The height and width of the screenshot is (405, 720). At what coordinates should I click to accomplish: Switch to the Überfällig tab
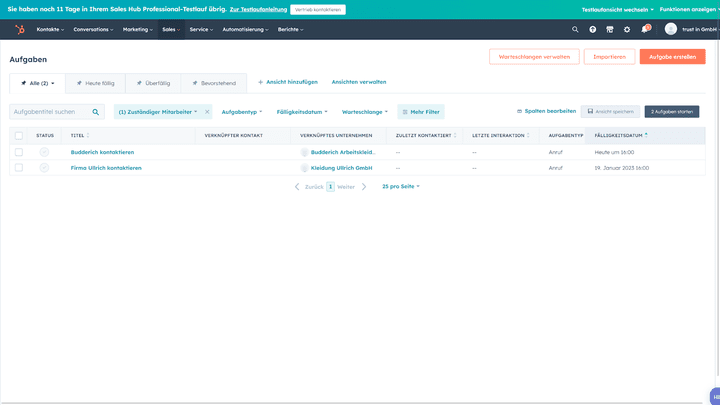point(153,83)
